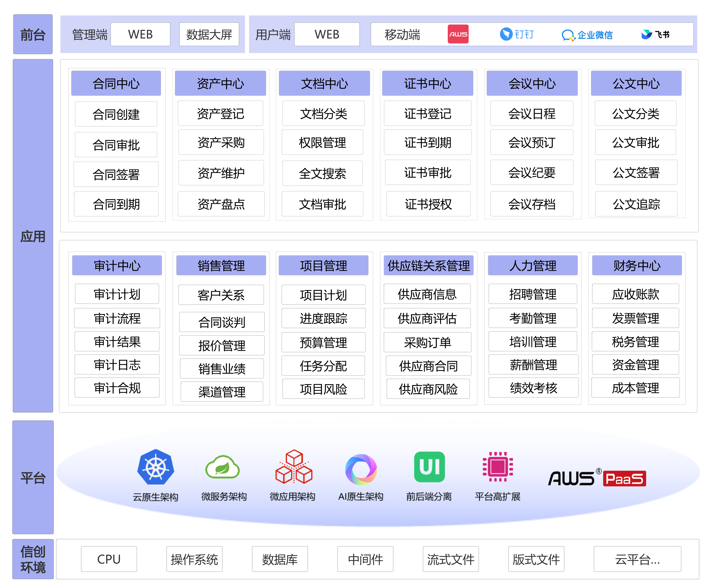Click the 应用 layer label
Screen dimensions: 709x588
click(33, 236)
